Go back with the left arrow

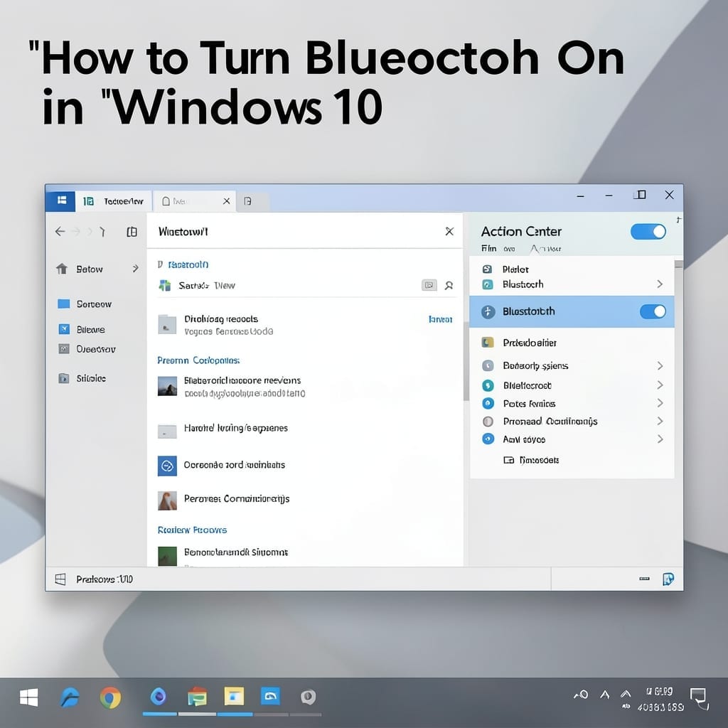[60, 231]
